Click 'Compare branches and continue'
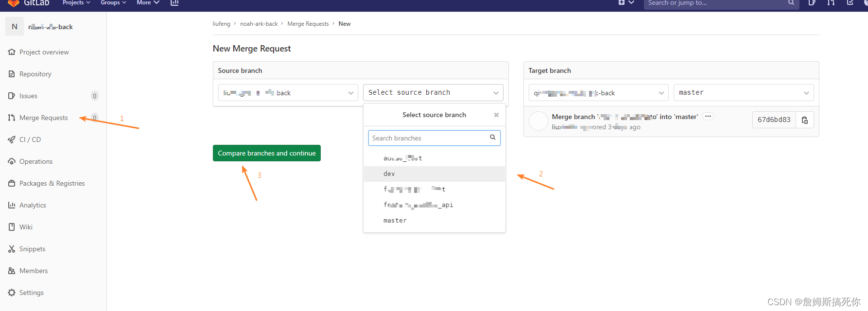Screen dimensions: 868x311 (267, 153)
